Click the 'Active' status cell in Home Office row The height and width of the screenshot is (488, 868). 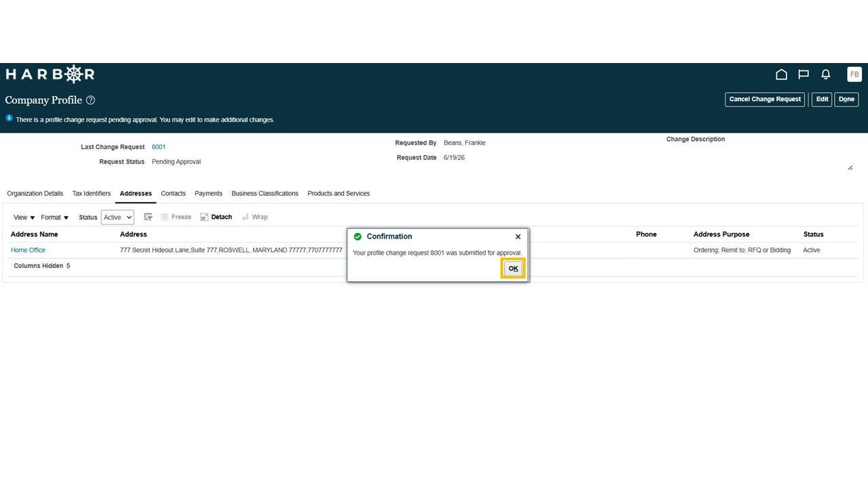pyautogui.click(x=812, y=250)
